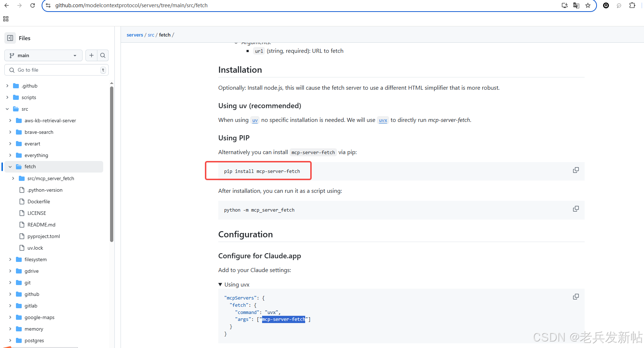Click the file tree vertical scrollbar
This screenshot has width=644, height=348.
111,164
